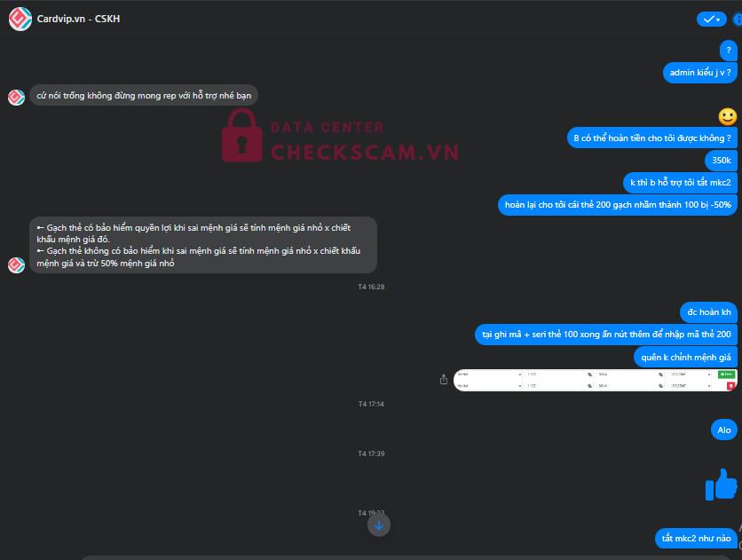
Task: Click the 'Alo' message bubble
Action: pyautogui.click(x=724, y=430)
